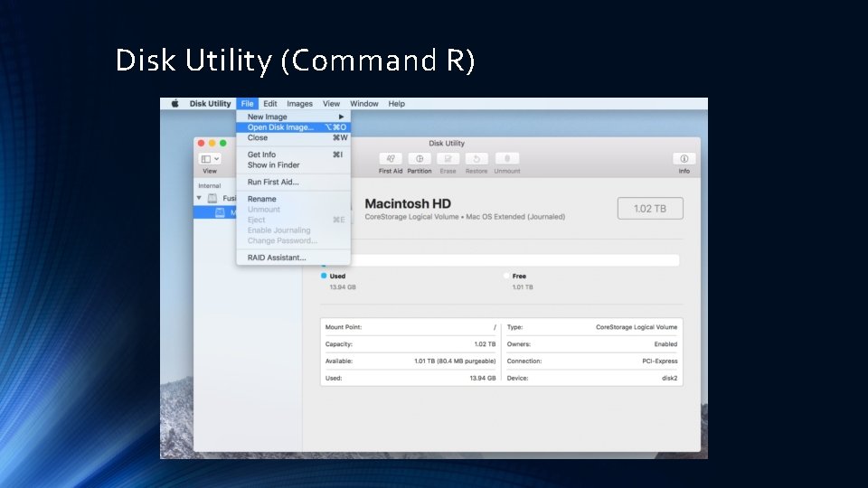Click the Fusion drive icon in sidebar
This screenshot has width=868, height=488.
tap(212, 198)
